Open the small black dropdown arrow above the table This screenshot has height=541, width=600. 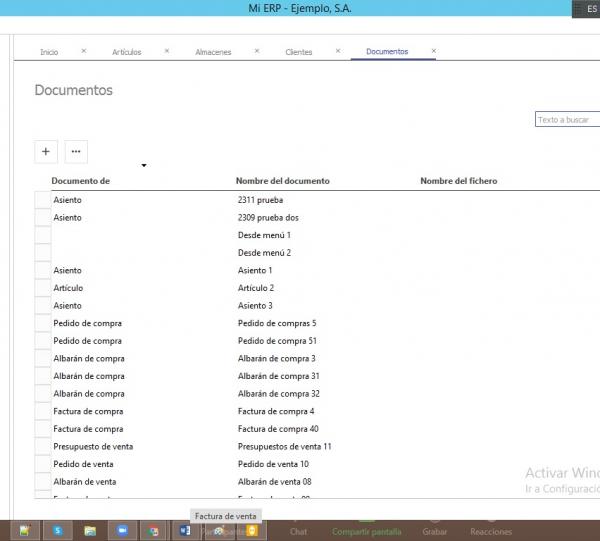(x=144, y=165)
